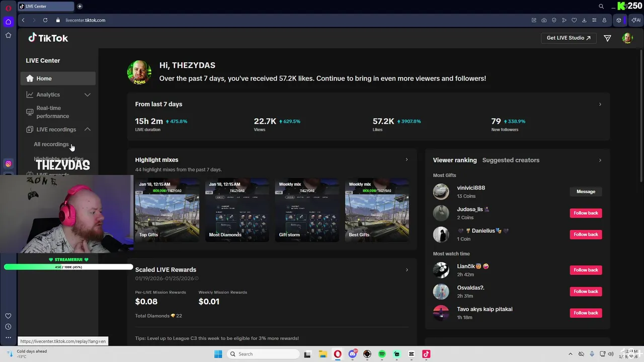Open the Opera AI button
The width and height of the screenshot is (644, 362).
click(x=635, y=20)
